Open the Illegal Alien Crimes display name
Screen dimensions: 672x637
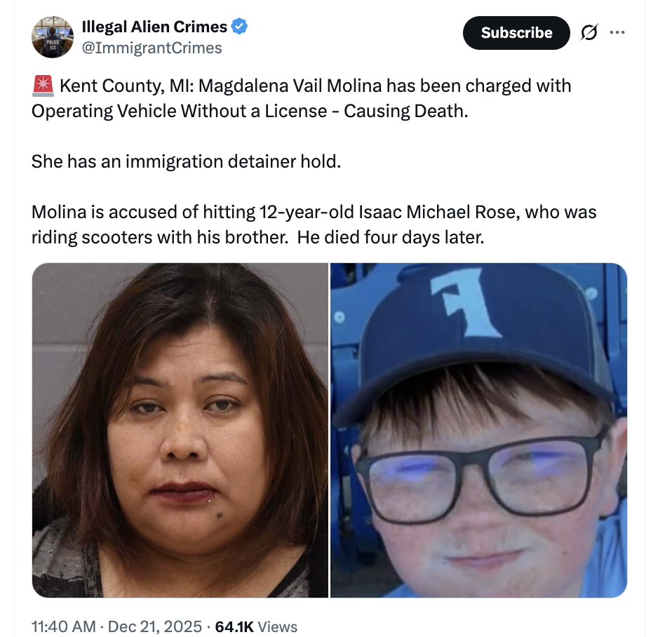click(154, 27)
